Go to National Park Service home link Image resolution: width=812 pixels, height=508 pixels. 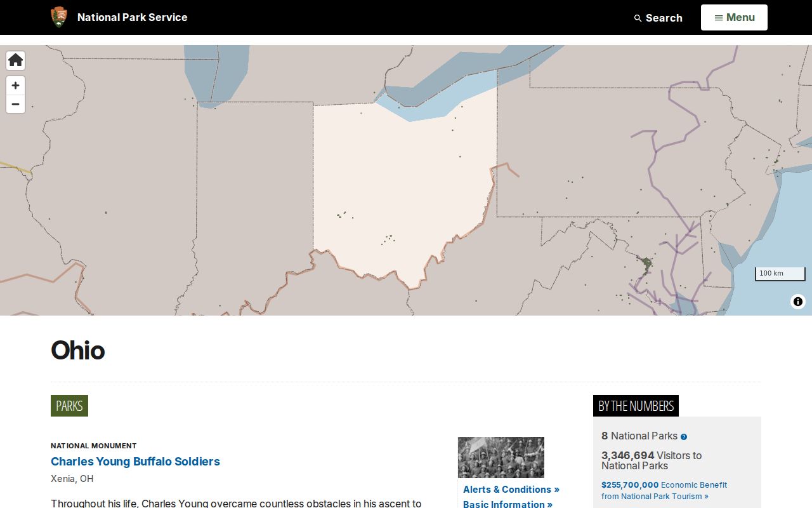pyautogui.click(x=132, y=17)
